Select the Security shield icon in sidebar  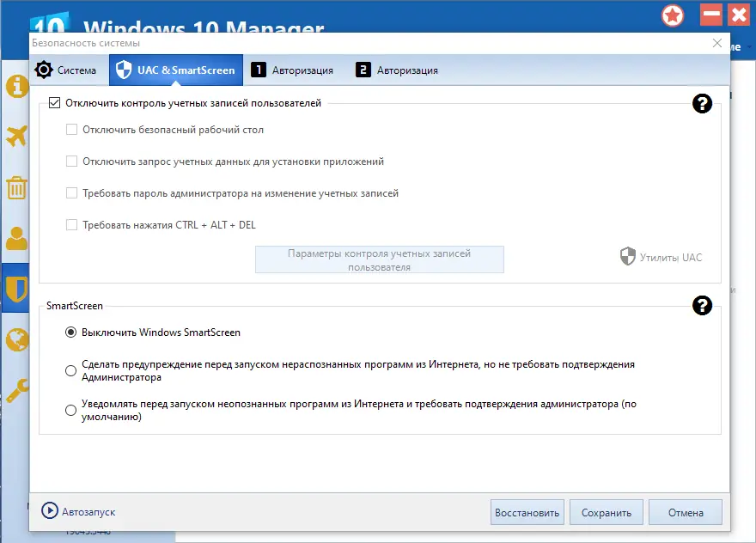tap(15, 290)
